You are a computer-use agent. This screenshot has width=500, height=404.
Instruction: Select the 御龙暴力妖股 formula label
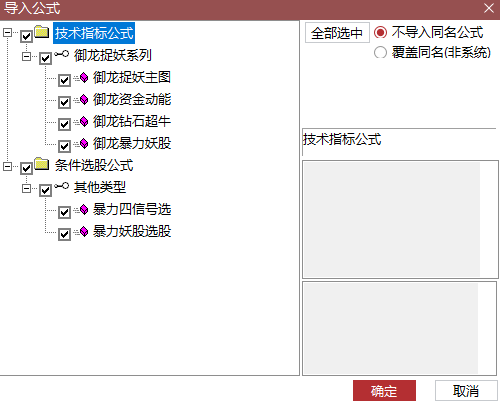(x=132, y=143)
